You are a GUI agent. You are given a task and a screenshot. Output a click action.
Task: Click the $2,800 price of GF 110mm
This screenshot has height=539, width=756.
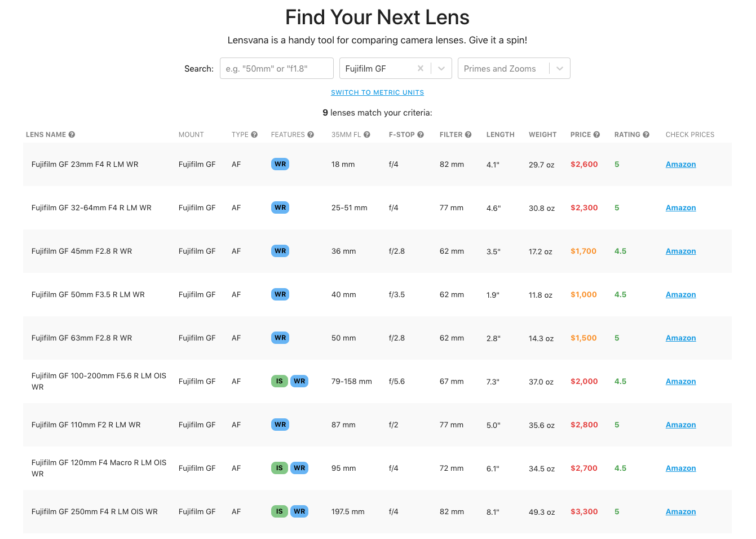pos(584,425)
